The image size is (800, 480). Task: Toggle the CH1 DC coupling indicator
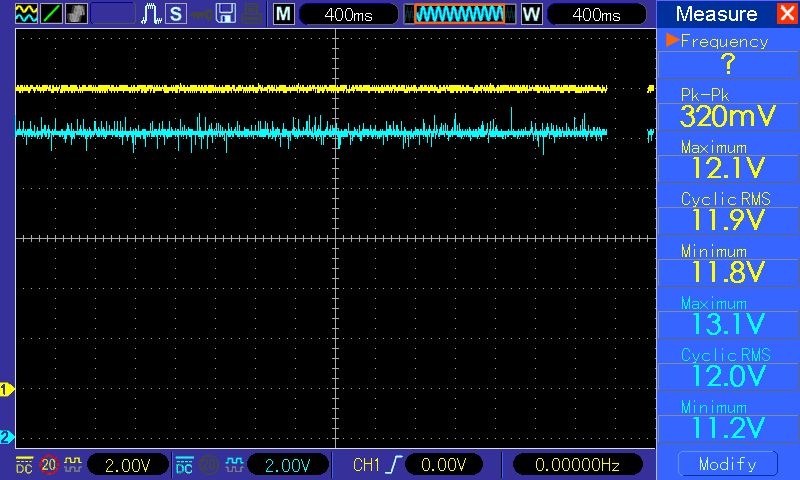tap(24, 465)
